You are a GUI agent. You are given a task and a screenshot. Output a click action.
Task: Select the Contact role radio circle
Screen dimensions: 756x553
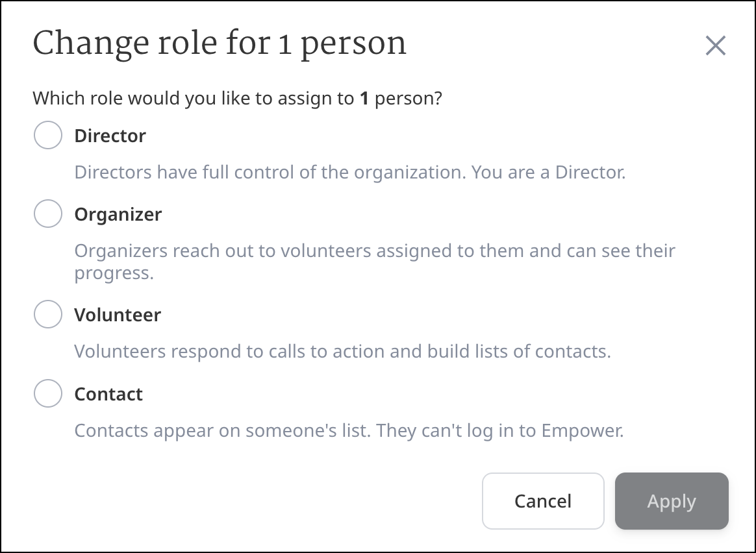tap(48, 393)
